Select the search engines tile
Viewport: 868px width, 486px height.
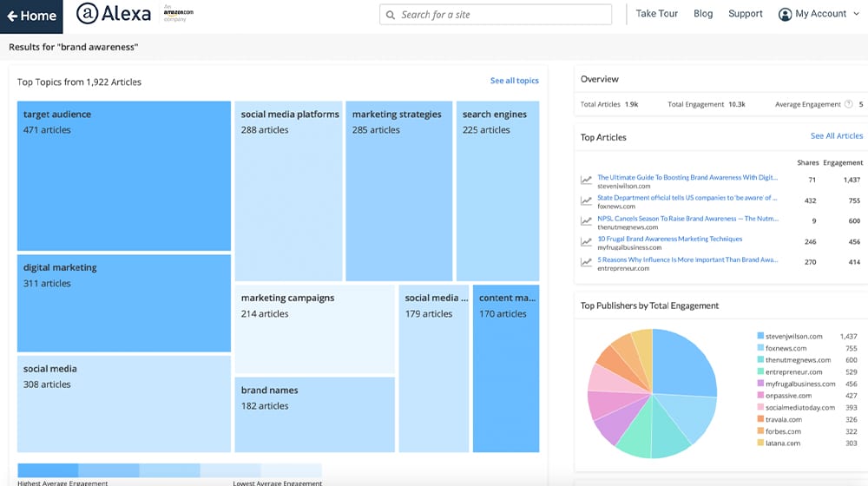pos(497,191)
